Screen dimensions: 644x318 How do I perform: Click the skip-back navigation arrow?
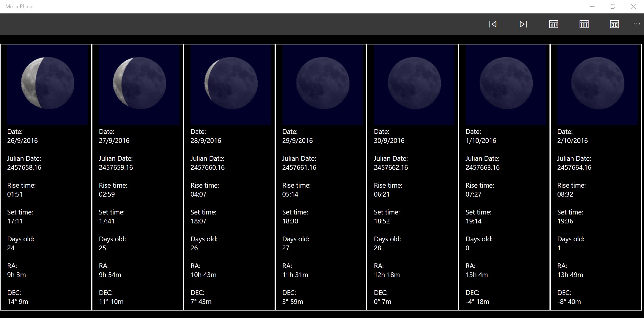(493, 24)
